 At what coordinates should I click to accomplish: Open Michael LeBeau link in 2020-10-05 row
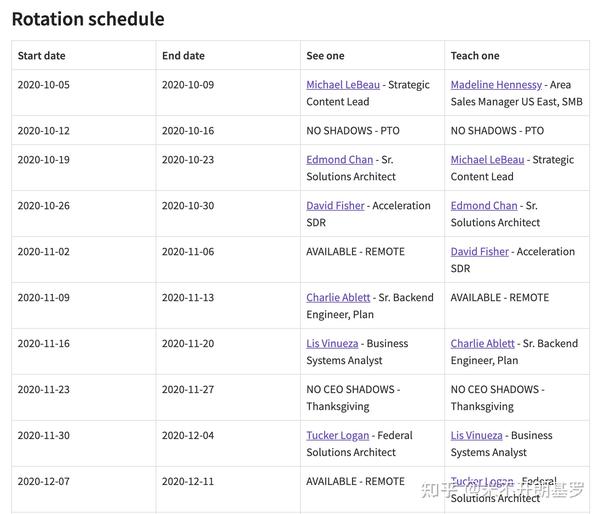coord(345,85)
